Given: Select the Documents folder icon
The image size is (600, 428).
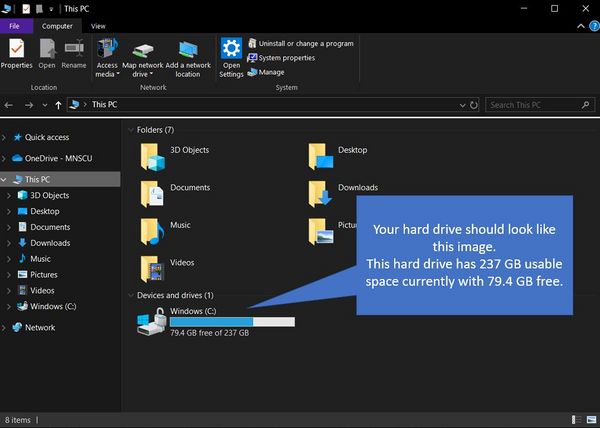Looking at the screenshot, I should tap(152, 194).
